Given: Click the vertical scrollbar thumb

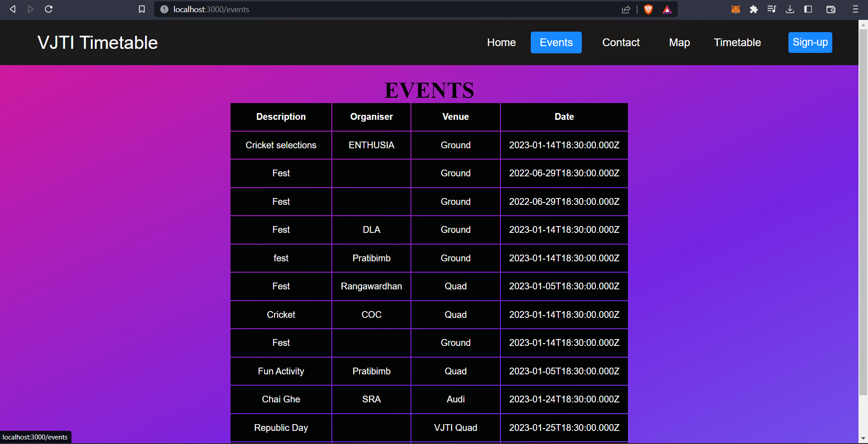Looking at the screenshot, I should point(863,213).
